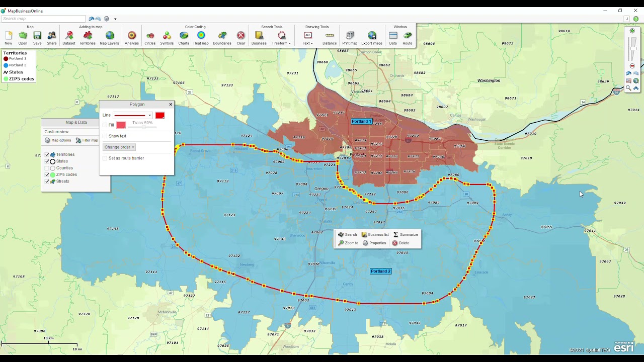Image resolution: width=644 pixels, height=362 pixels.
Task: Uncheck the States layer
Action: coord(47,161)
